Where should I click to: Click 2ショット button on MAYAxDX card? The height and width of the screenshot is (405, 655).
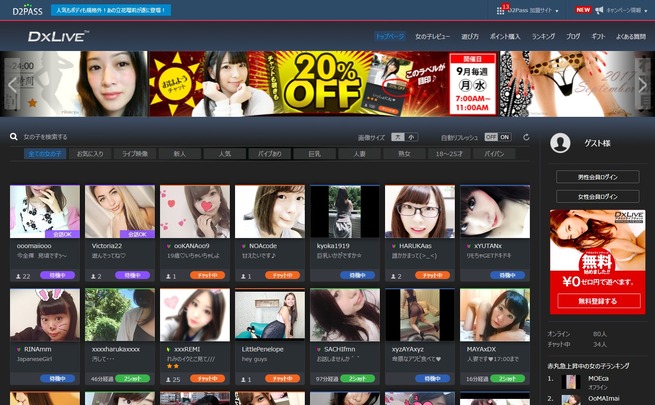pyautogui.click(x=508, y=379)
